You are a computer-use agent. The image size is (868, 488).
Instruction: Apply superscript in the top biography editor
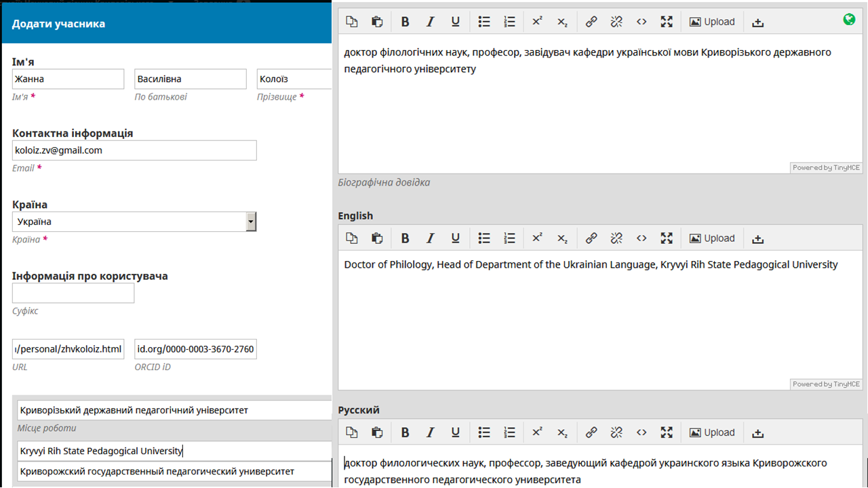click(x=537, y=22)
